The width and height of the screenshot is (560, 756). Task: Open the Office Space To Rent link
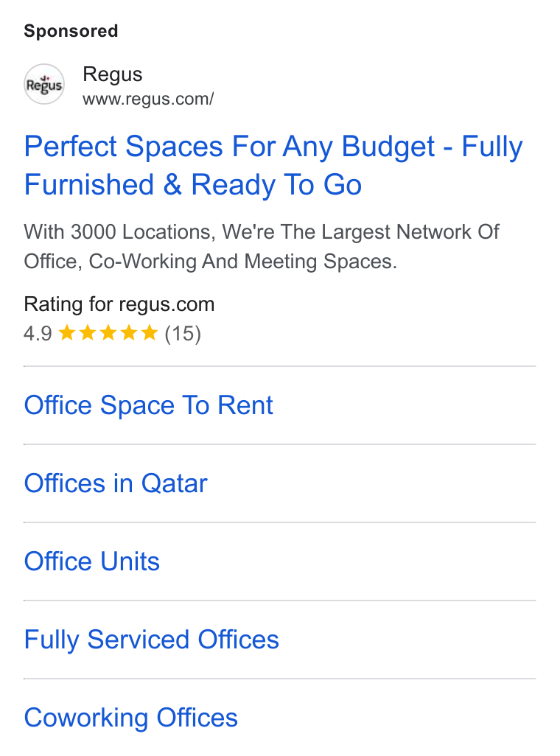[x=149, y=405]
